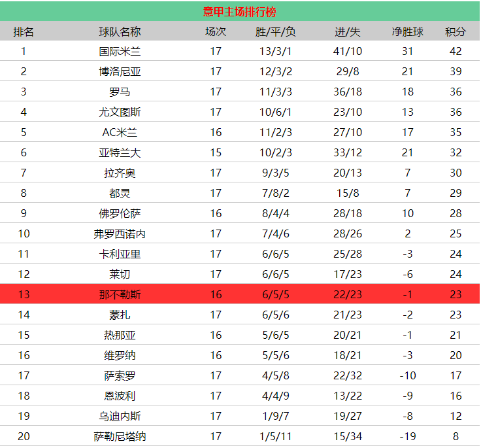Select the 进/失 column header

348,31
